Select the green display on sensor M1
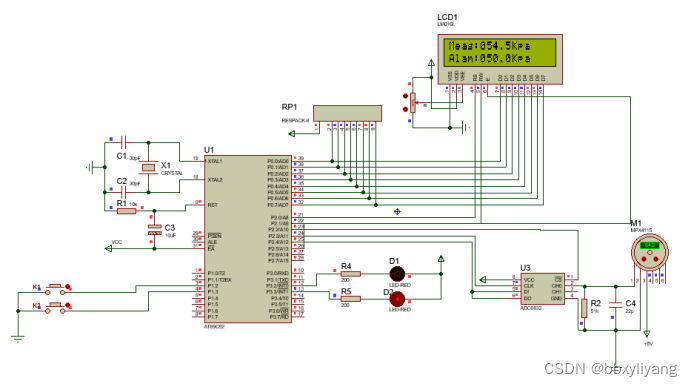The image size is (692, 387). point(650,245)
